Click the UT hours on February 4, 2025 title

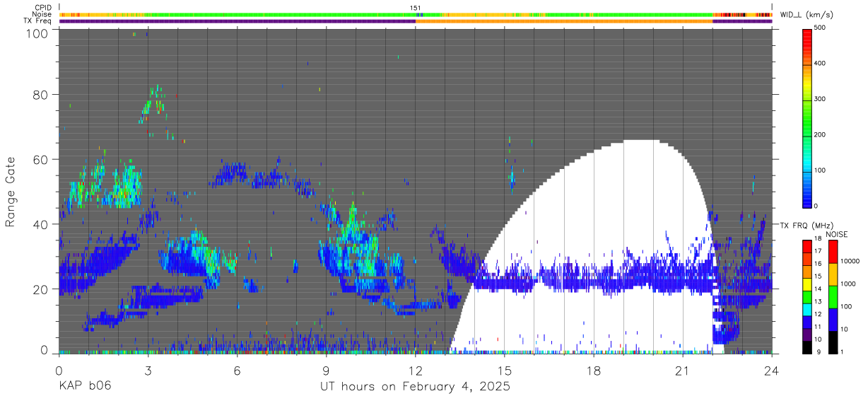pyautogui.click(x=416, y=386)
